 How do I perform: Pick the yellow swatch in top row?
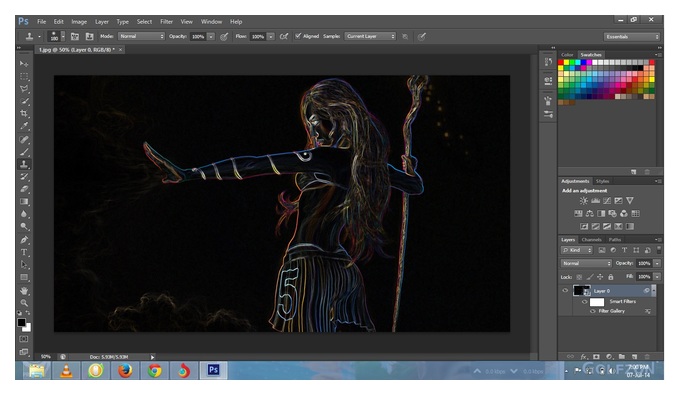(566, 62)
